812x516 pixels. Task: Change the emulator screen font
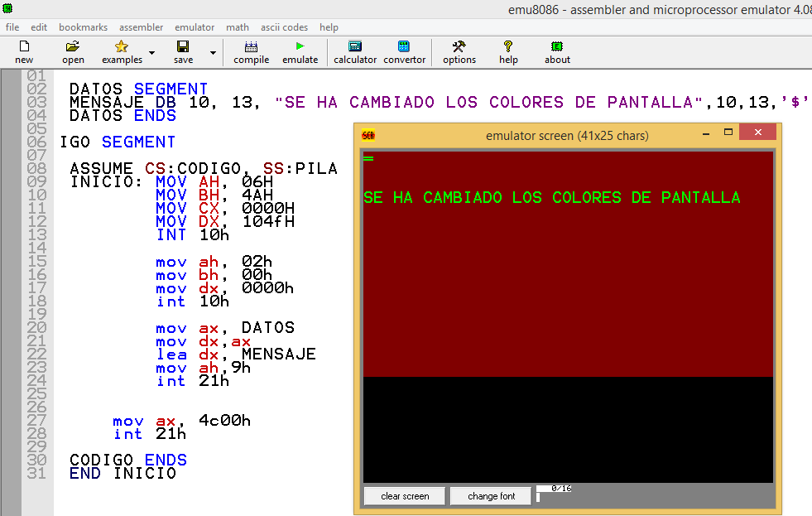[490, 495]
